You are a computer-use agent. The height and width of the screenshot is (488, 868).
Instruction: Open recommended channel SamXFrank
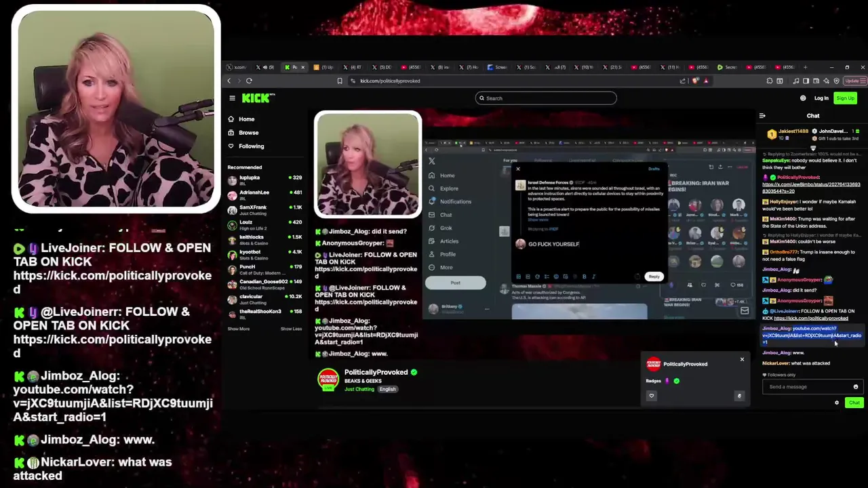(x=264, y=209)
